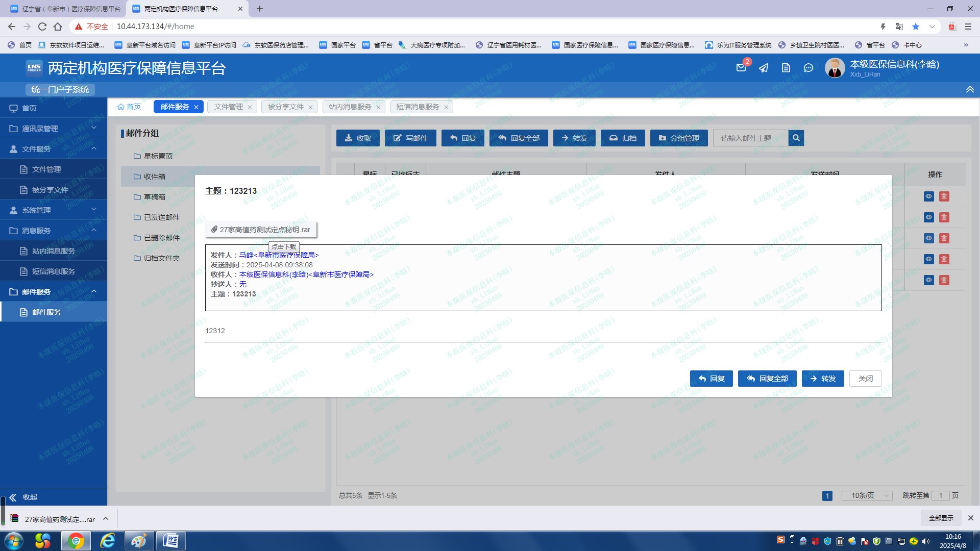Open Internet Explorer from the taskbar

click(108, 541)
